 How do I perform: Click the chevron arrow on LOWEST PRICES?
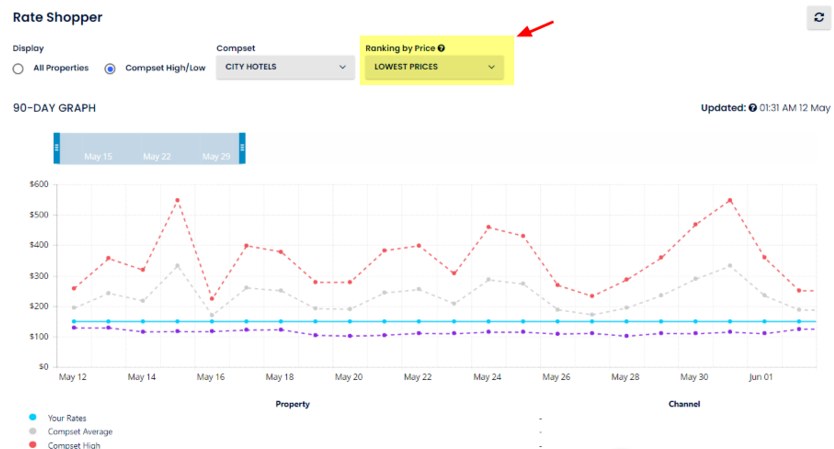coord(491,67)
